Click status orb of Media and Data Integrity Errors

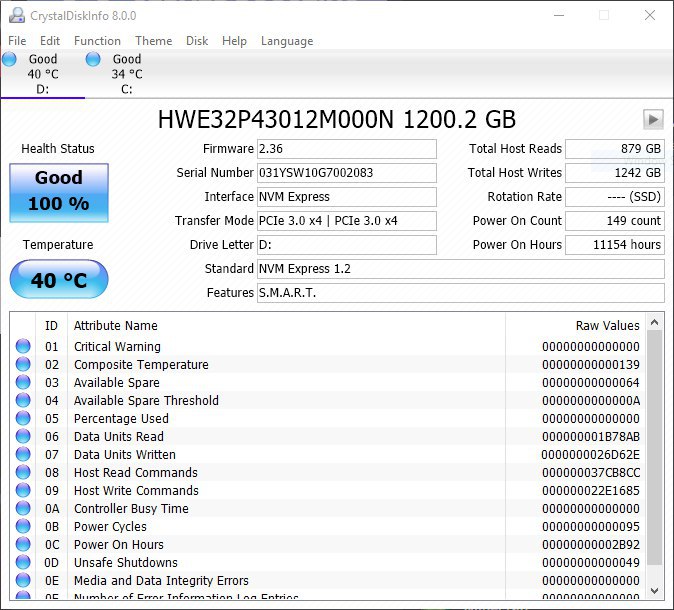[x=23, y=581]
